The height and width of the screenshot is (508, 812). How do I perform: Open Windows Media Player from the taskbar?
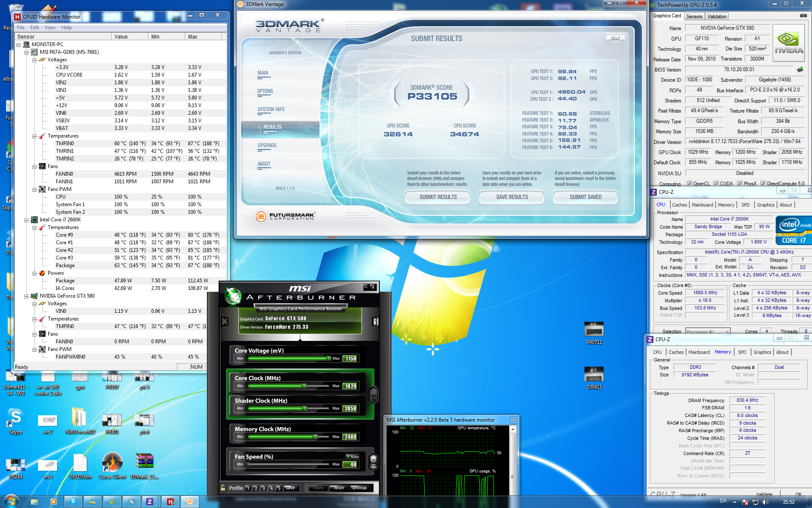tap(53, 502)
